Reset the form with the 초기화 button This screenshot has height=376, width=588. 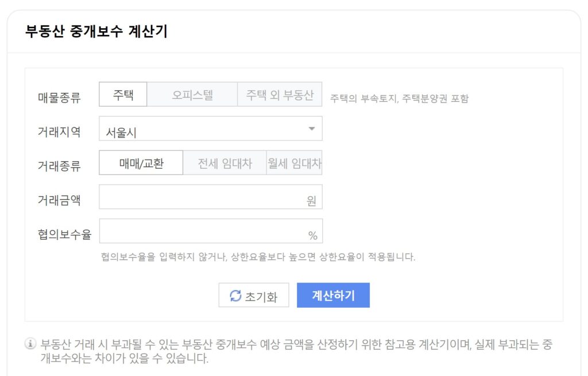pos(254,296)
